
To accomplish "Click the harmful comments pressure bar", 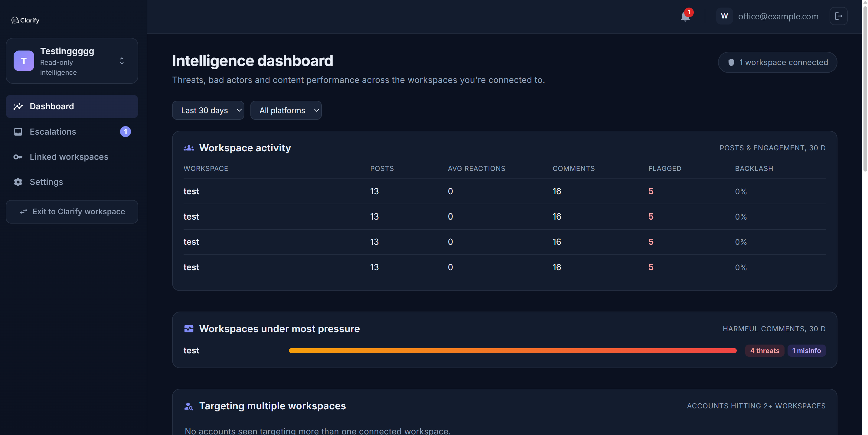I will 513,350.
